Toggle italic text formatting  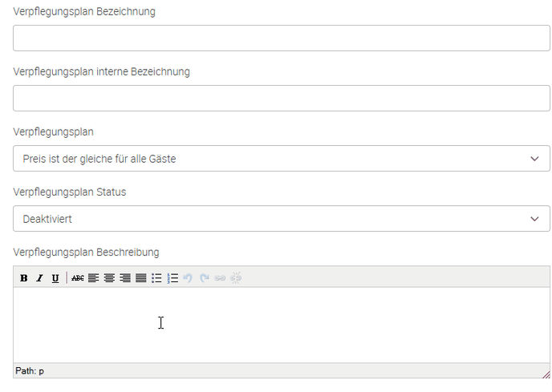[39, 278]
